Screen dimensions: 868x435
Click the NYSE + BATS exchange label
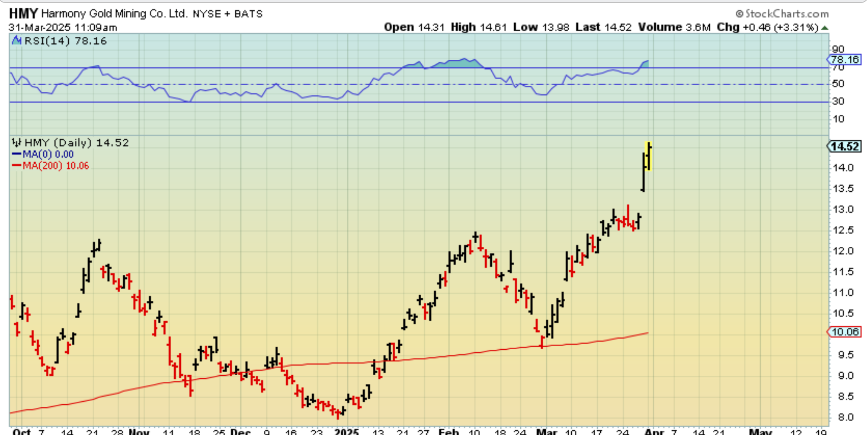pyautogui.click(x=227, y=14)
